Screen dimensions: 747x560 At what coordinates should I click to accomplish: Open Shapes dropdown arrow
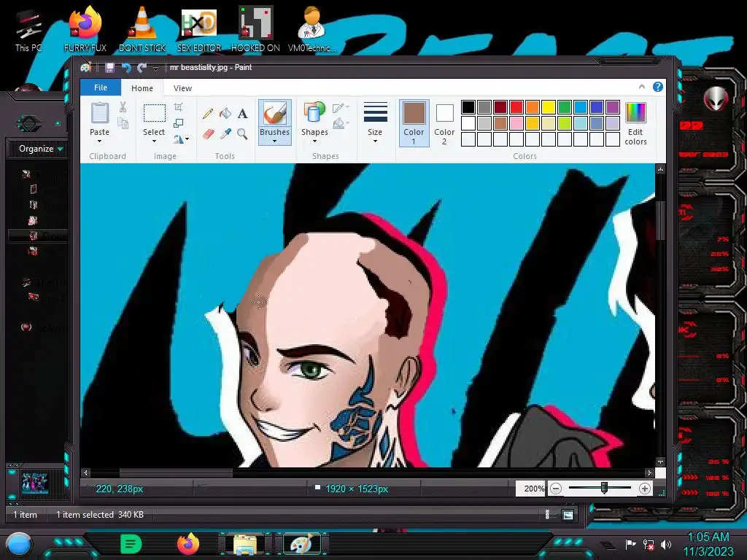pyautogui.click(x=314, y=141)
